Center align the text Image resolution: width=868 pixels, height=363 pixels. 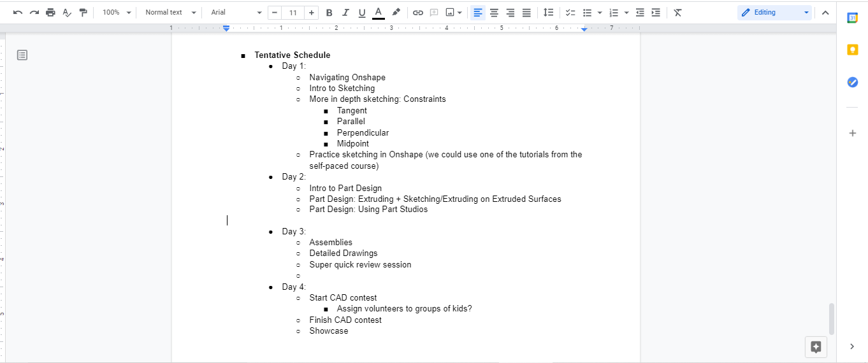[494, 12]
